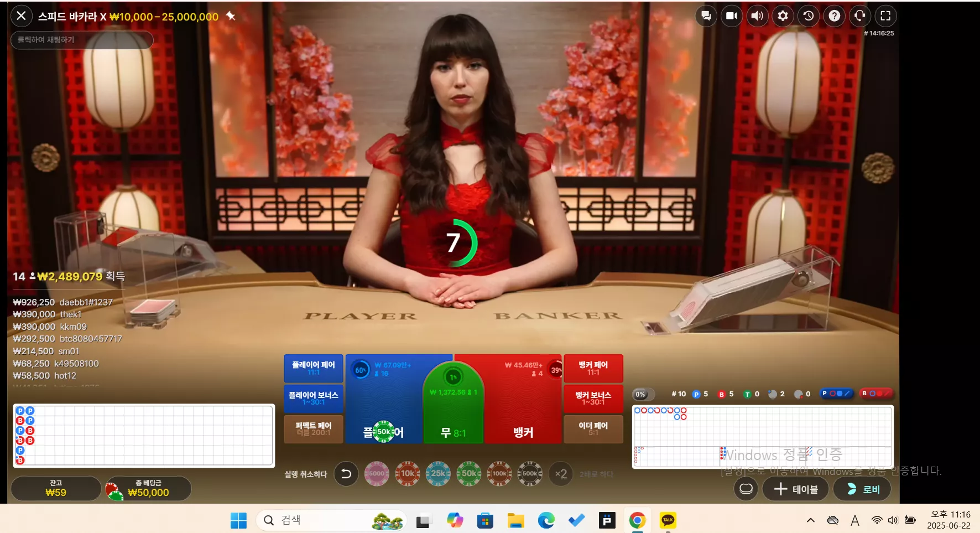
Task: Select the pink 5000 chip
Action: pyautogui.click(x=377, y=474)
